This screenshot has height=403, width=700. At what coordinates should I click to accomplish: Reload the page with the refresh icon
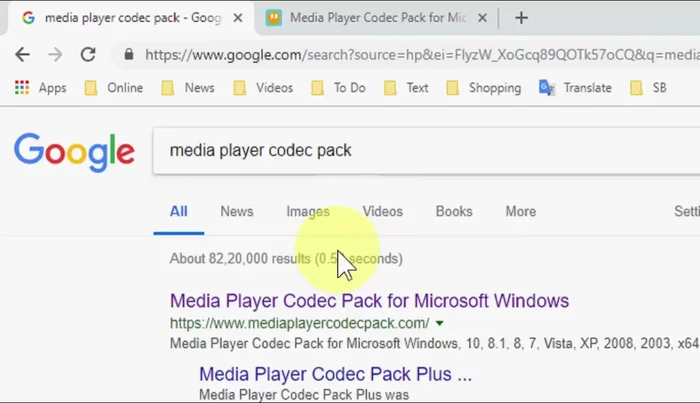coord(88,55)
